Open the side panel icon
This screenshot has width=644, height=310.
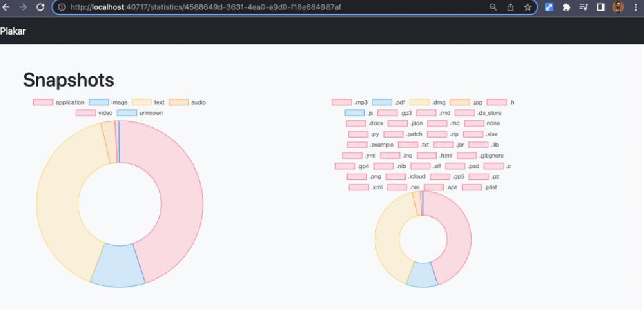[601, 8]
